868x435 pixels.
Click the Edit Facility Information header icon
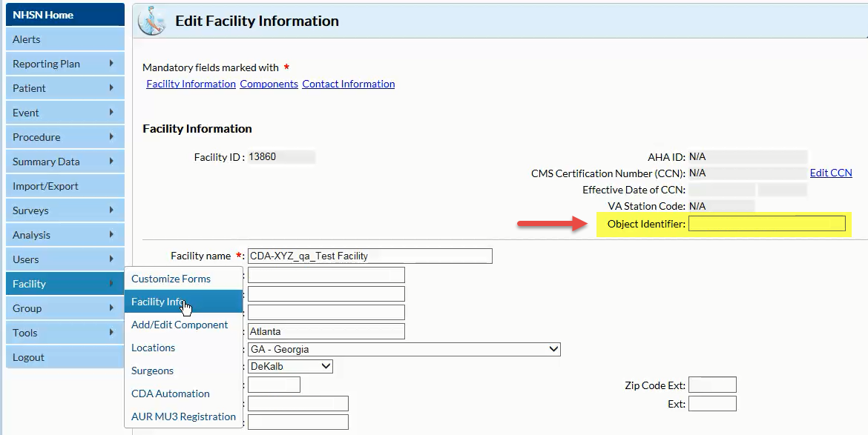point(154,21)
